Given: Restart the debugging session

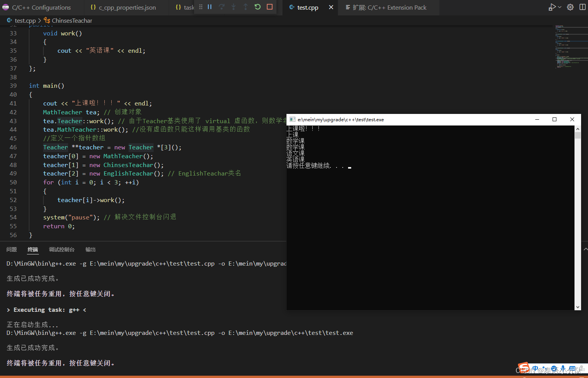Looking at the screenshot, I should [258, 7].
